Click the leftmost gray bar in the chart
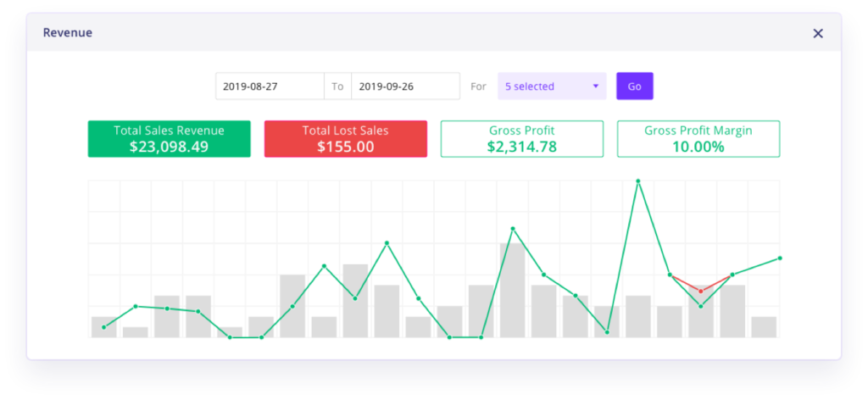Screen dimensions: 868x400 click(x=104, y=327)
